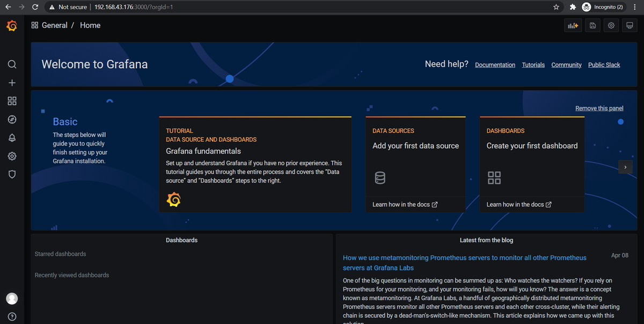Image resolution: width=644 pixels, height=324 pixels.
Task: Open dashboard settings gear at top right
Action: [611, 25]
